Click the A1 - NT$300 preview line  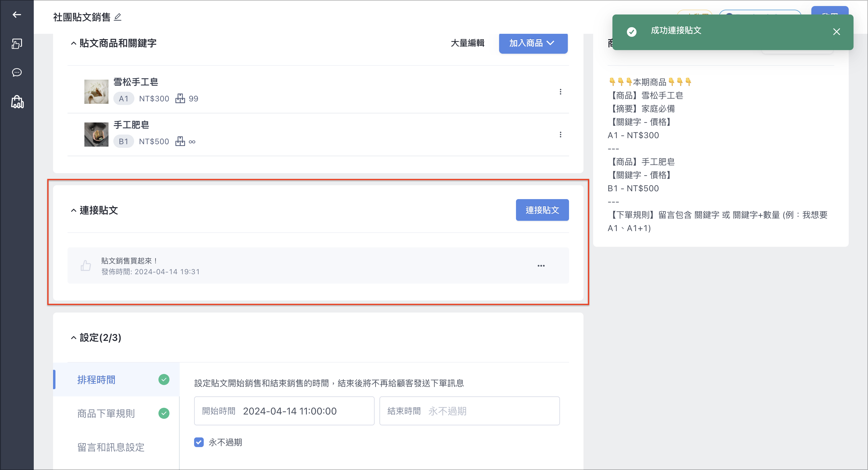coord(633,135)
